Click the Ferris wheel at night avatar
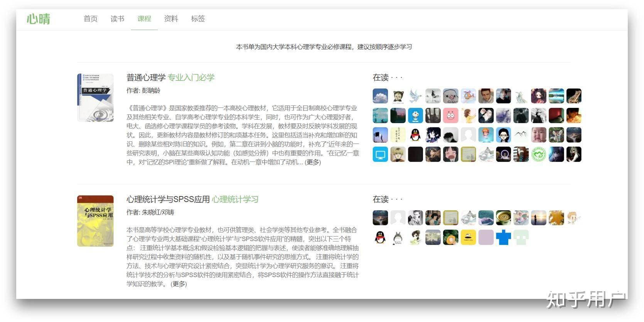This screenshot has width=644, height=322. [503, 154]
